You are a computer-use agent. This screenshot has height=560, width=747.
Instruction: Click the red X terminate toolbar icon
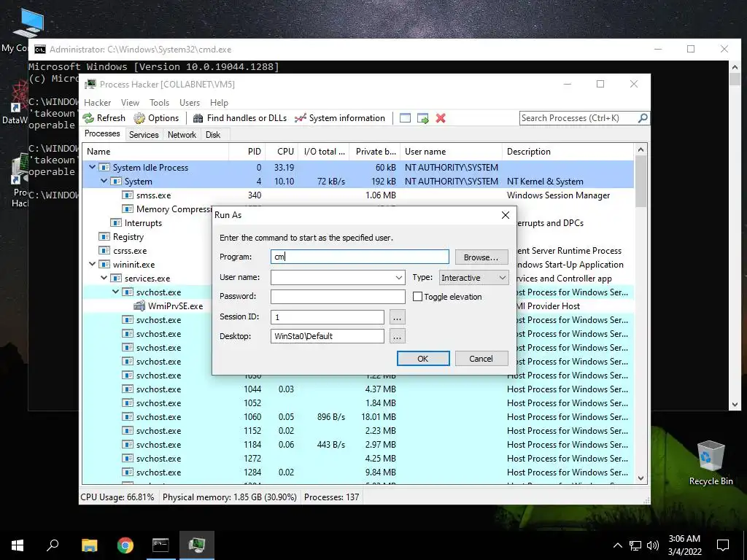point(441,118)
